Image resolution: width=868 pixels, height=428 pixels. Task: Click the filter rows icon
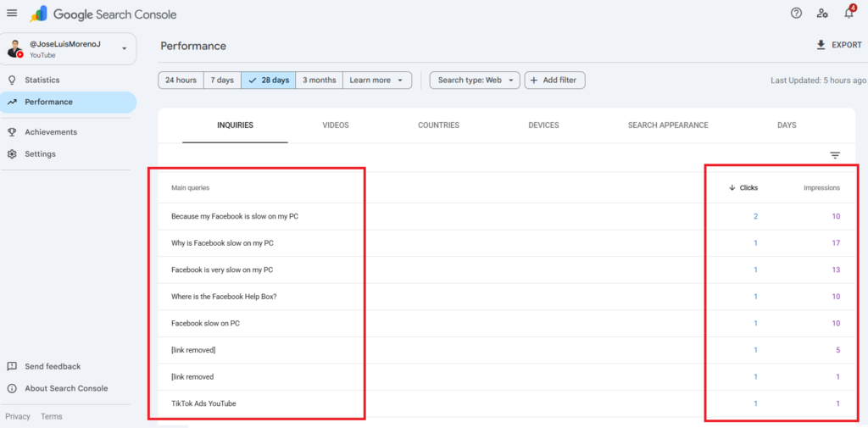coord(835,156)
